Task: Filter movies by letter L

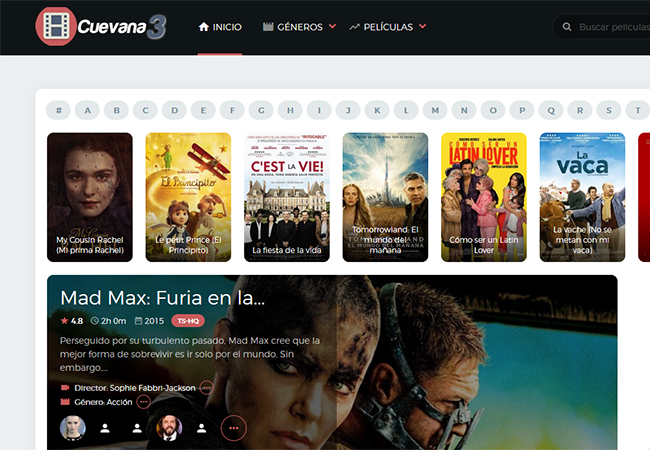Action: (x=406, y=110)
